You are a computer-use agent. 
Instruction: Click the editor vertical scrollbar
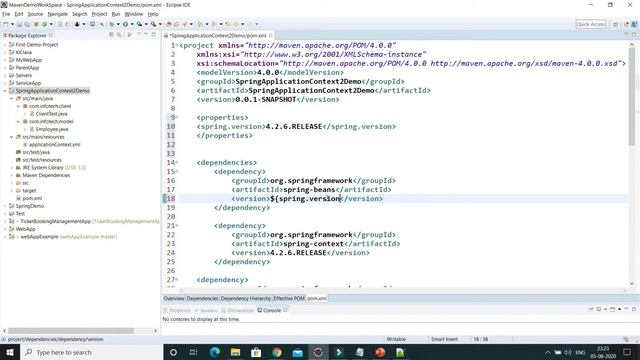(632, 98)
